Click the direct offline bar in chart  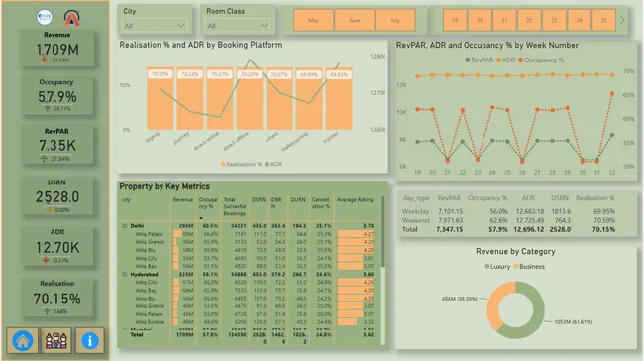pos(250,98)
